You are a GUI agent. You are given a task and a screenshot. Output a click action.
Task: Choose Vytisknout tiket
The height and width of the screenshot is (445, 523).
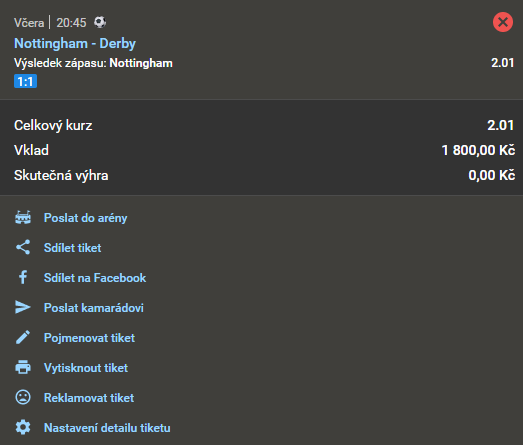(86, 368)
